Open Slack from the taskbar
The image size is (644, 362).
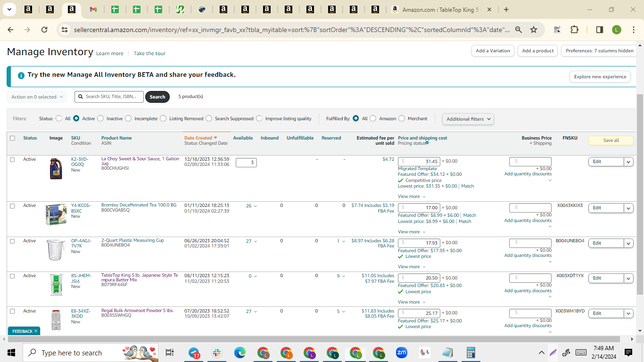point(217,353)
